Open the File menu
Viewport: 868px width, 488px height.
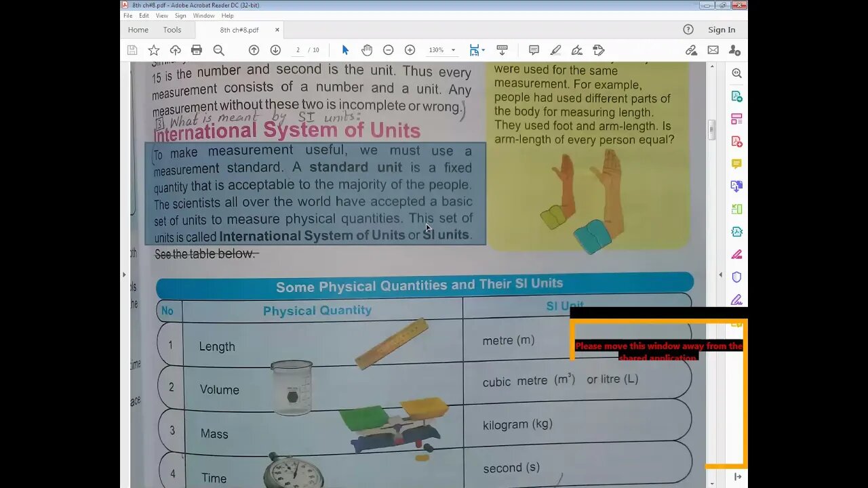[x=127, y=16]
